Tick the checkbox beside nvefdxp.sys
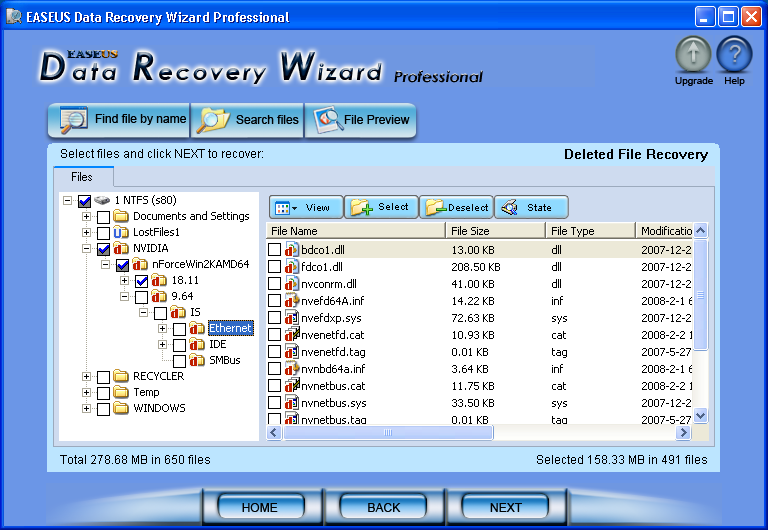The width and height of the screenshot is (768, 530). 275,317
